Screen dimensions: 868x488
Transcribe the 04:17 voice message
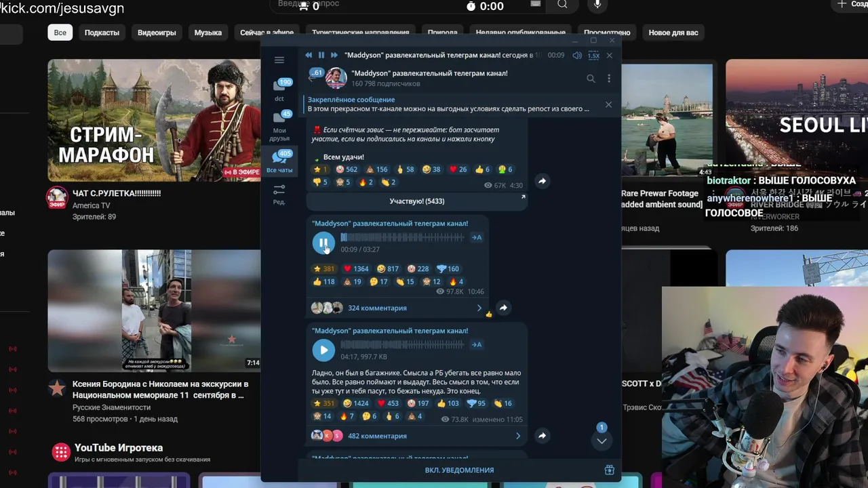[477, 345]
